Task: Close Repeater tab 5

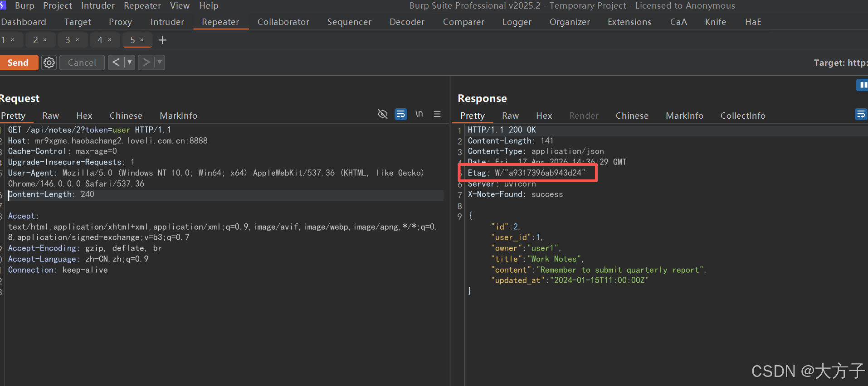Action: pyautogui.click(x=142, y=40)
